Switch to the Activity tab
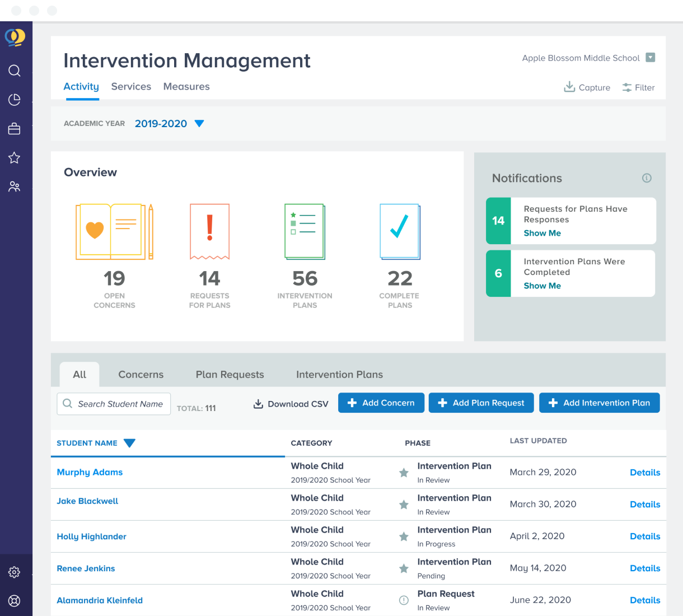This screenshot has width=683, height=616. 81,87
